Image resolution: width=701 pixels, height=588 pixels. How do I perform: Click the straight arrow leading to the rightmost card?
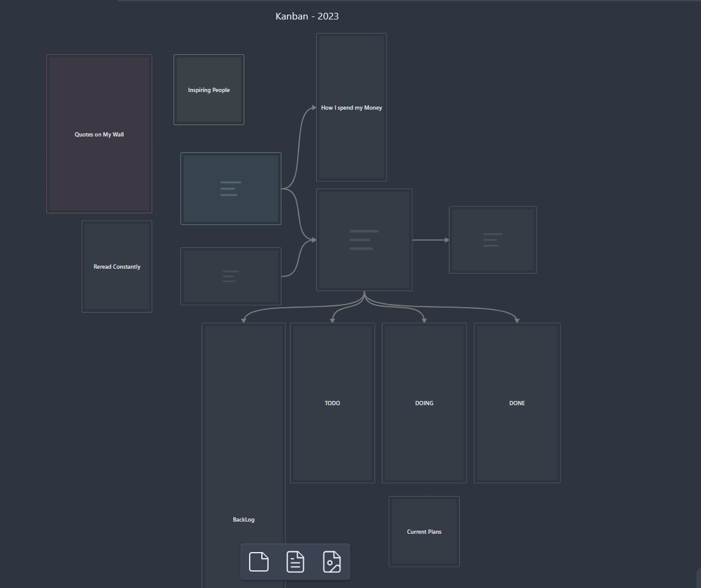click(429, 240)
